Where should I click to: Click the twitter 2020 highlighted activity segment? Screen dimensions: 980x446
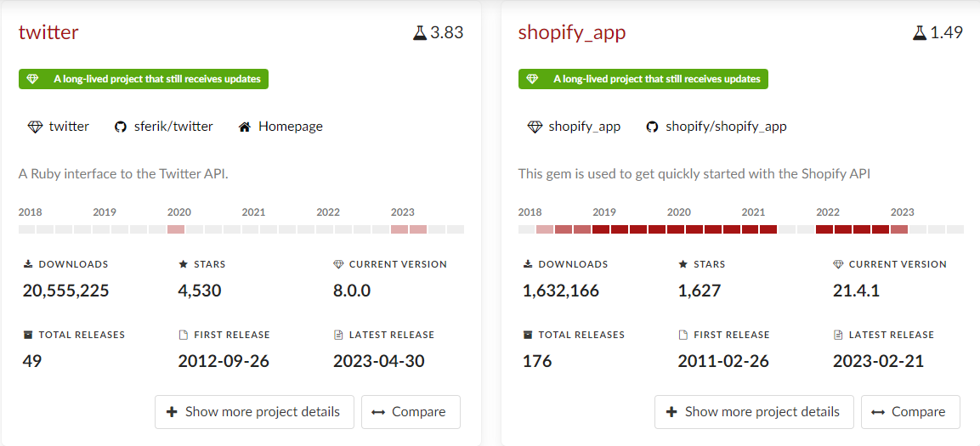[176, 229]
